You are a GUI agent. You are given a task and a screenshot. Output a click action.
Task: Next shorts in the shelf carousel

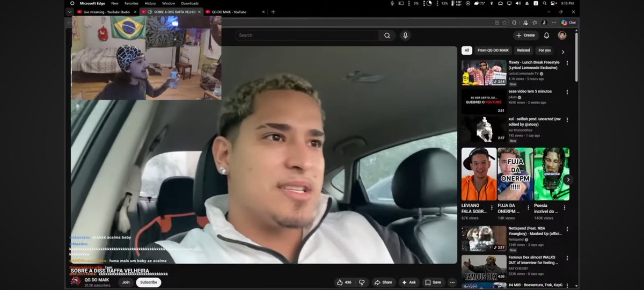point(568,180)
